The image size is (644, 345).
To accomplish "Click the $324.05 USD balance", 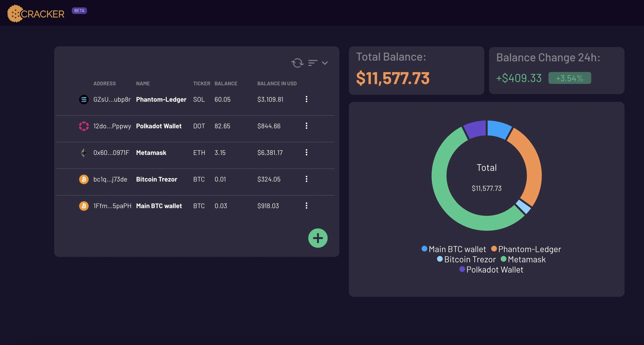I will [x=269, y=179].
